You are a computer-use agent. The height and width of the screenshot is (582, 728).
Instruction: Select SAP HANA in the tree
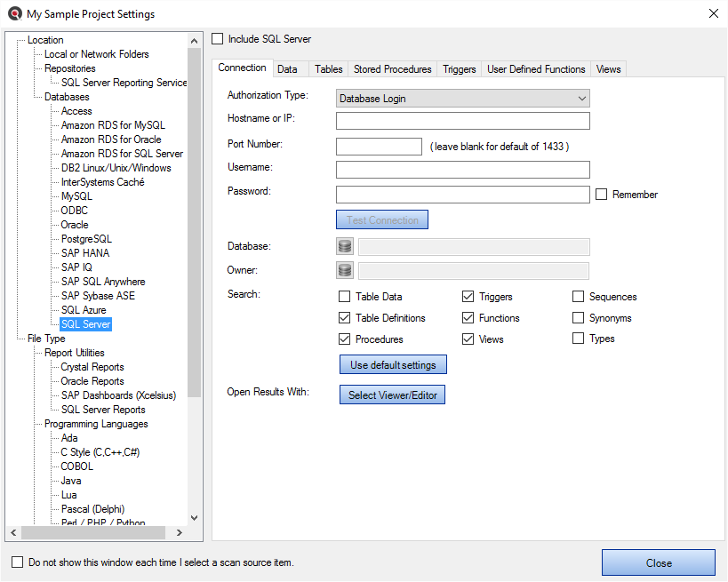pos(85,253)
